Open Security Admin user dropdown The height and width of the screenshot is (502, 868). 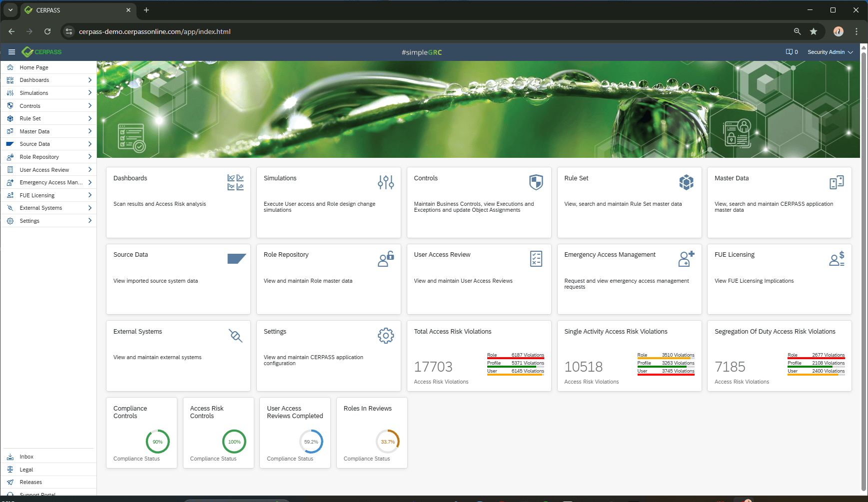click(x=830, y=52)
